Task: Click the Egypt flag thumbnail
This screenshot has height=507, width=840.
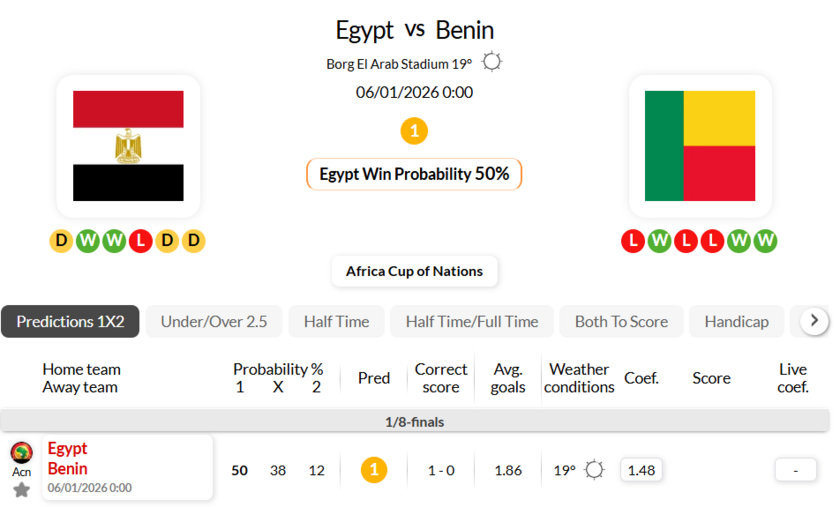Action: 128,146
